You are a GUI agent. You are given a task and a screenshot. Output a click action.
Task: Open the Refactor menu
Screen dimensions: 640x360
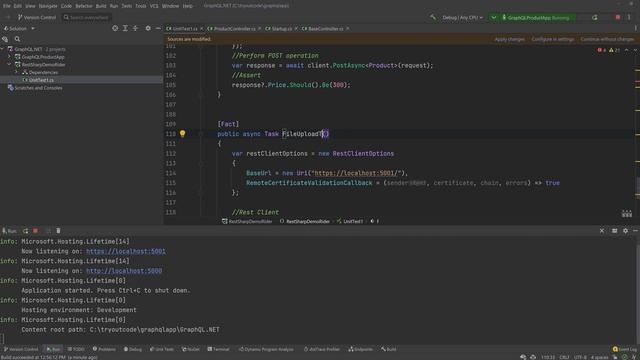click(84, 6)
